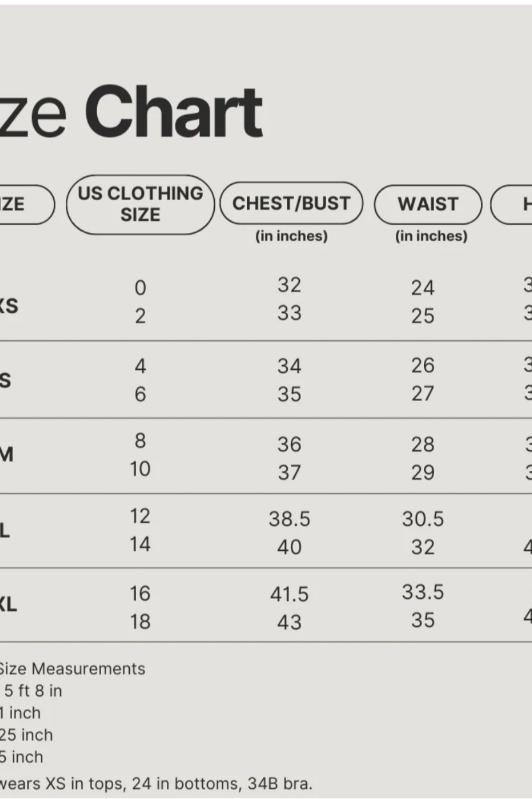Click the CHEST/BUST column header
The width and height of the screenshot is (532, 799).
pos(292,203)
